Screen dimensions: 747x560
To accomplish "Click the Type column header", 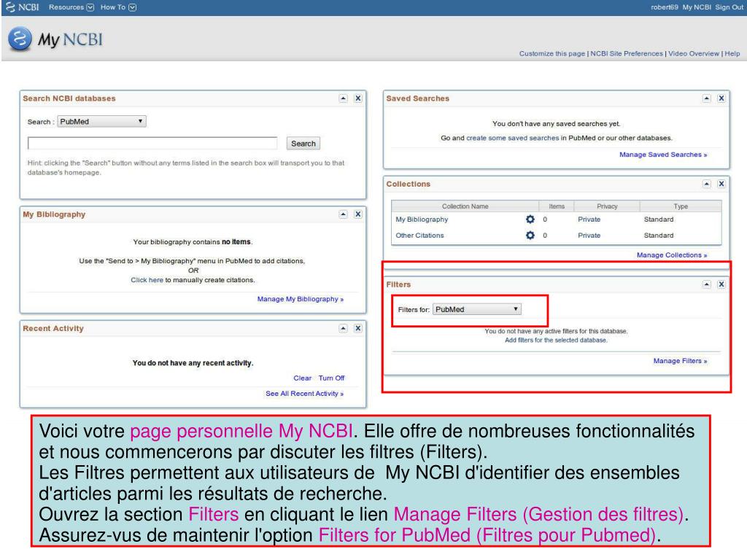I will (681, 206).
